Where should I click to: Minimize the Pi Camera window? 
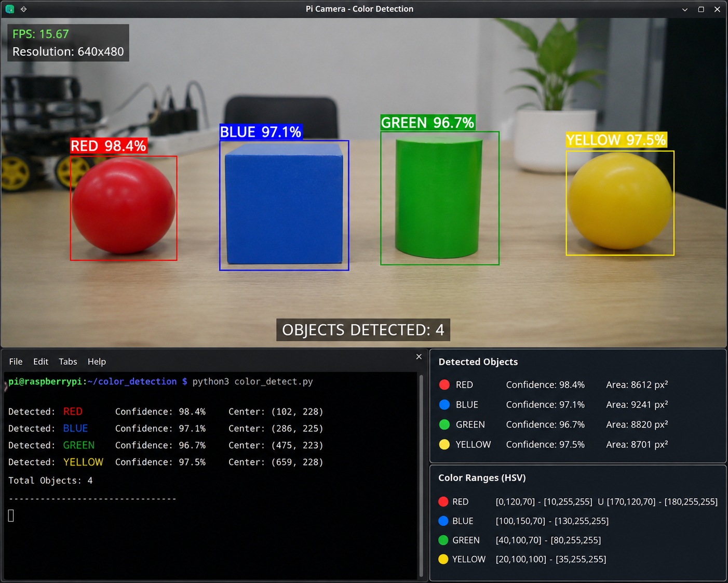[685, 9]
